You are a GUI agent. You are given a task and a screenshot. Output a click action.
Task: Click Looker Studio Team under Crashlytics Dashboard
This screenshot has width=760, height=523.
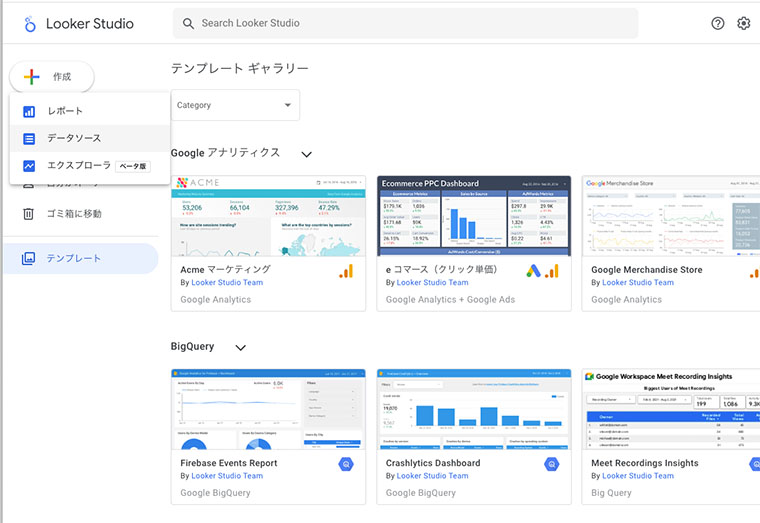pyautogui.click(x=432, y=476)
